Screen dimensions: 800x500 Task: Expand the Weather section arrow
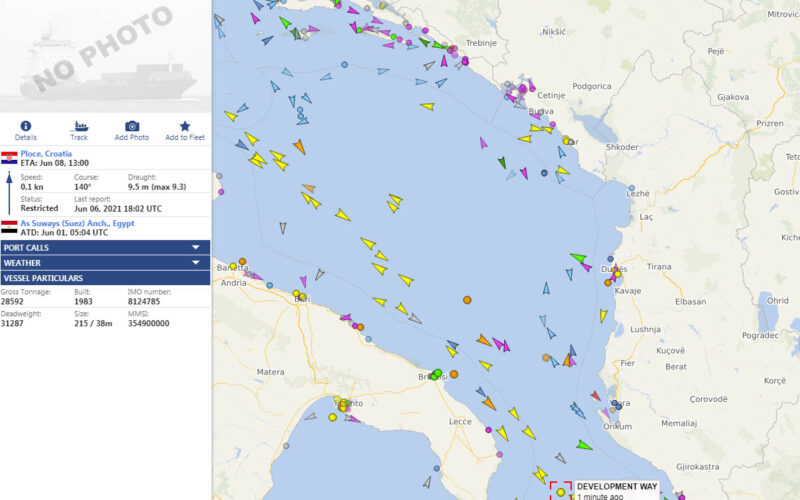(196, 262)
